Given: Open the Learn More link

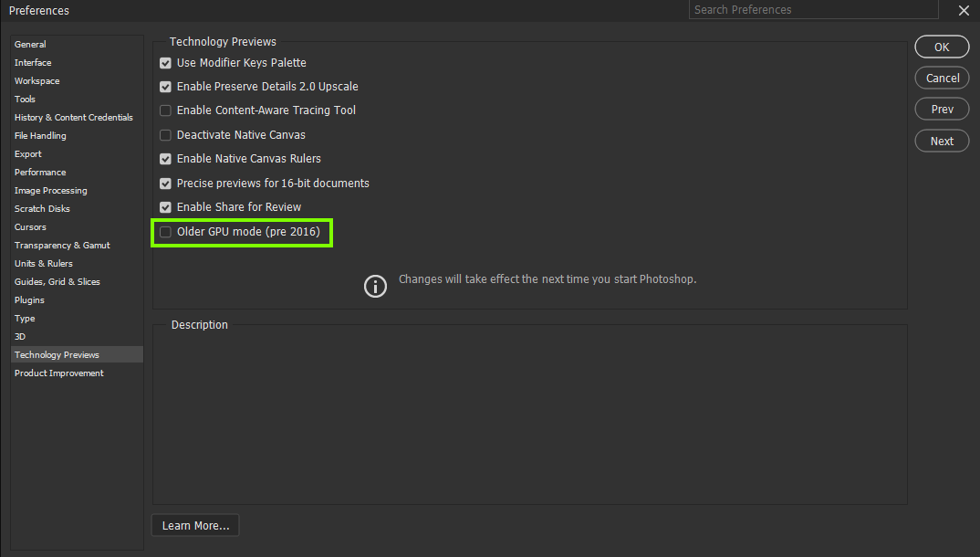Looking at the screenshot, I should tap(194, 525).
